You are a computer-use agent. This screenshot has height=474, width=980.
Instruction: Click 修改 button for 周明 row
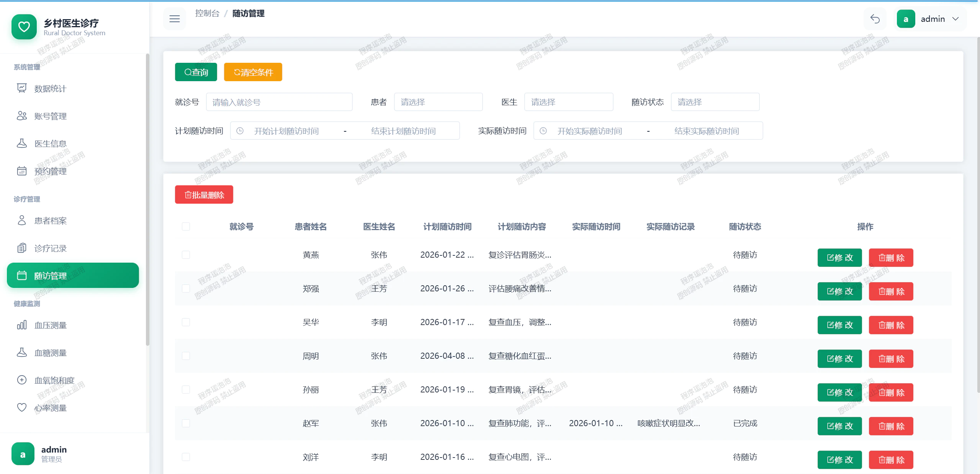click(x=839, y=359)
